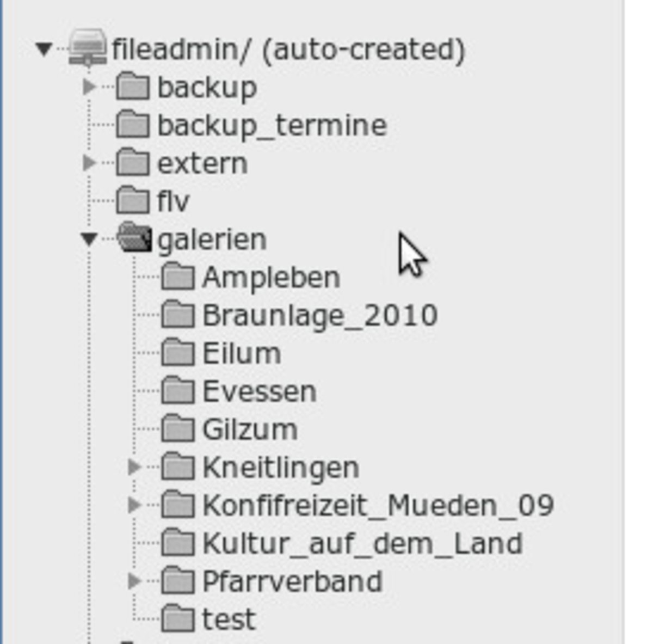Click the flv folder icon
This screenshot has width=653, height=644.
click(133, 201)
